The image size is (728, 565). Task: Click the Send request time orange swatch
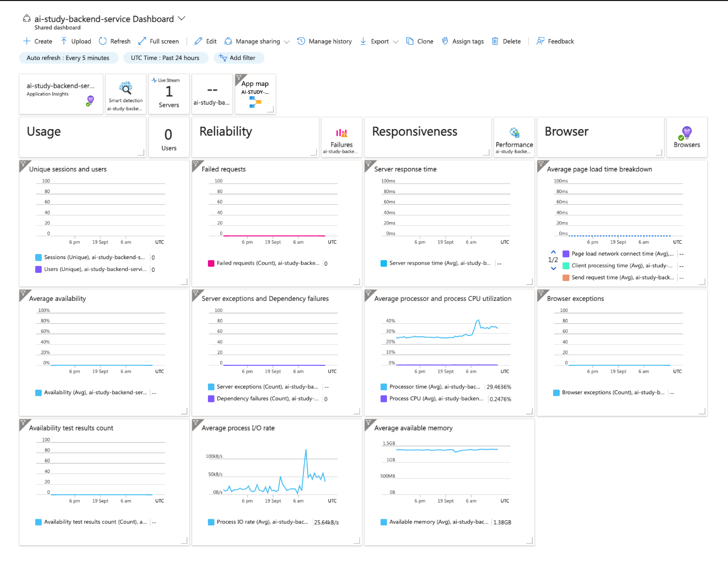click(566, 277)
